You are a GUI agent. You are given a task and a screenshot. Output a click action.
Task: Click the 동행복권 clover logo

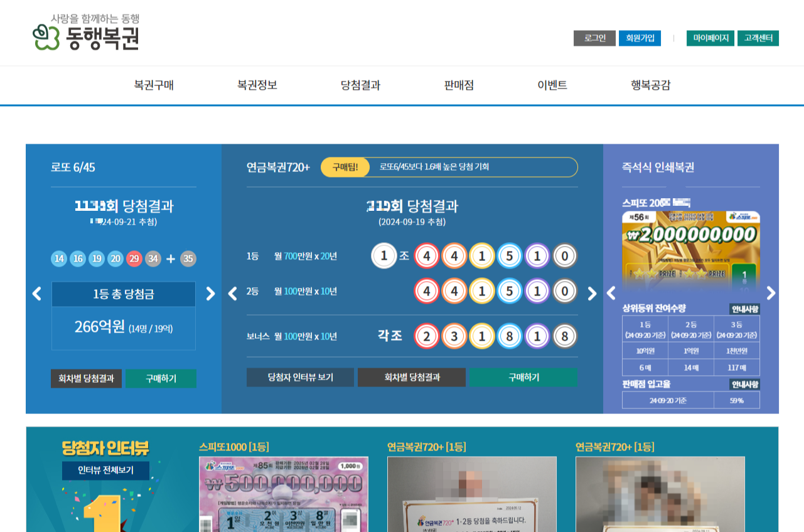pos(86,32)
